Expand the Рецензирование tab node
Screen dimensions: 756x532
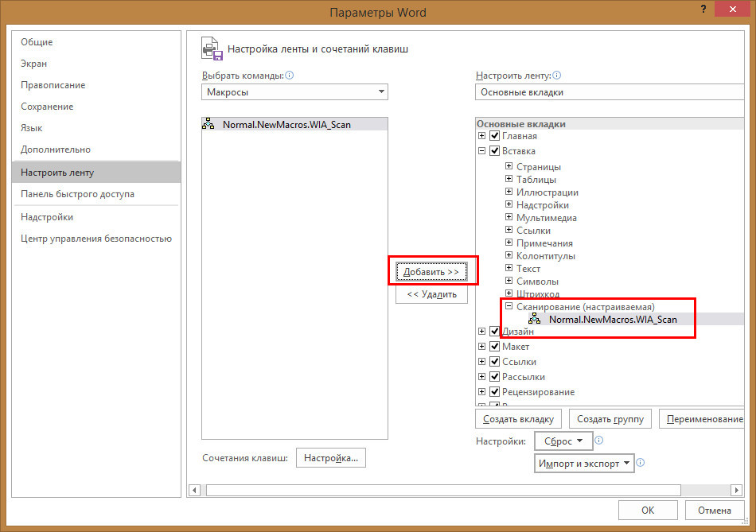tap(481, 392)
